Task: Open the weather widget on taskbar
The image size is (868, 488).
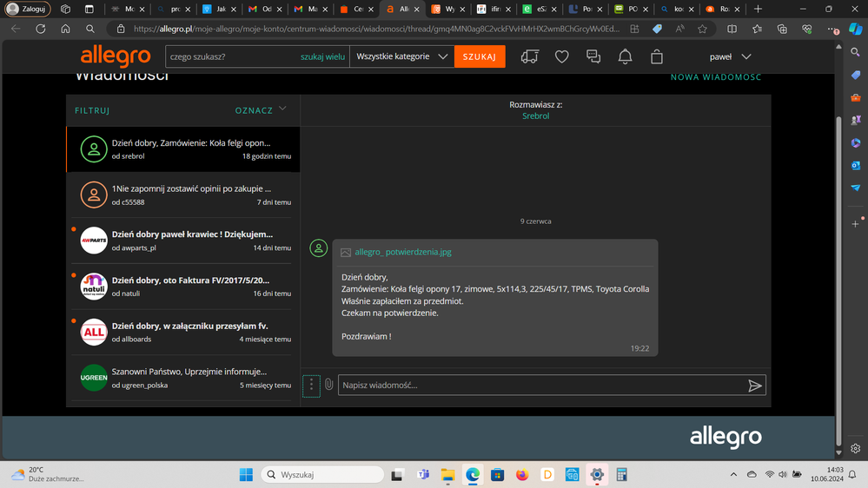Action: pyautogui.click(x=48, y=474)
